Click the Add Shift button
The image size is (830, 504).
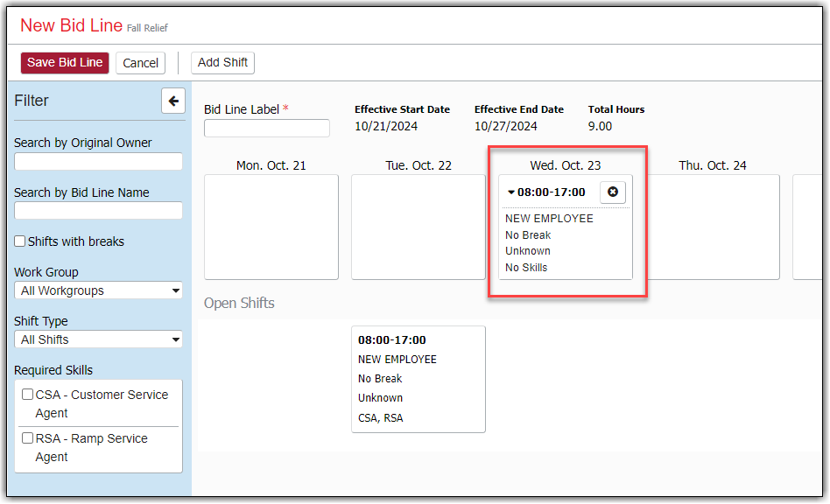point(222,63)
